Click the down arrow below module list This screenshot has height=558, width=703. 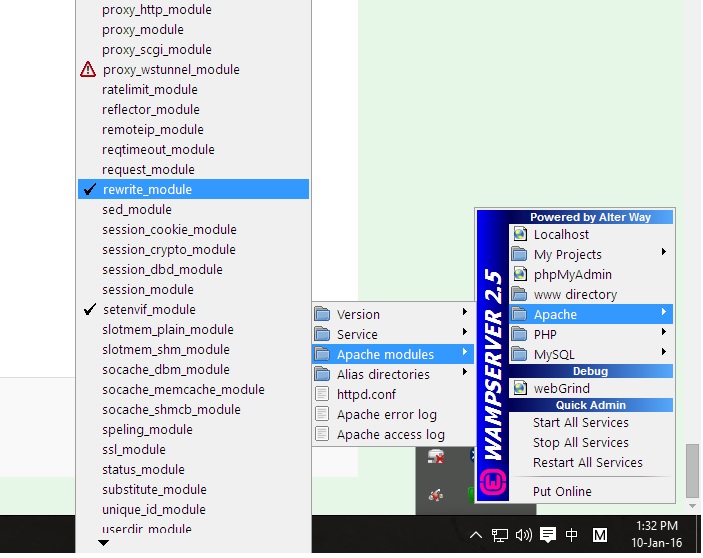pos(103,543)
